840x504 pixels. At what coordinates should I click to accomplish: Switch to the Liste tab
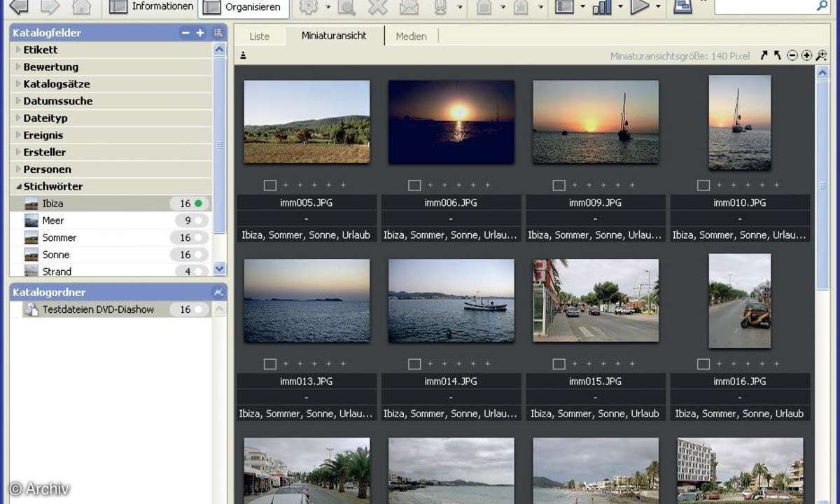coord(259,36)
